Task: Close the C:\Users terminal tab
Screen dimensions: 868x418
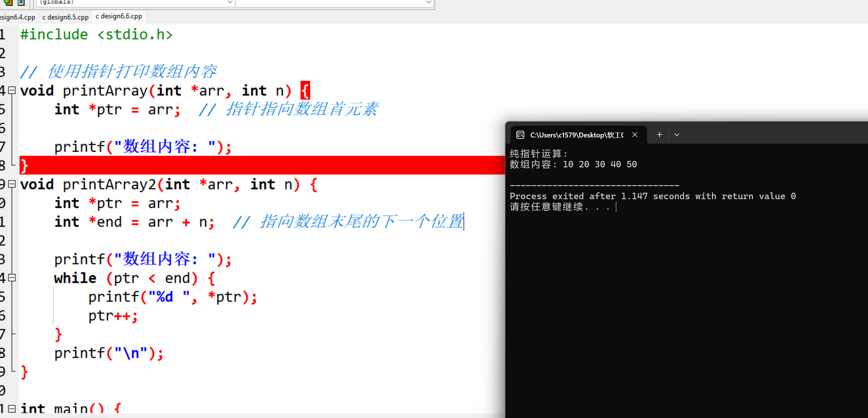Action: [635, 134]
